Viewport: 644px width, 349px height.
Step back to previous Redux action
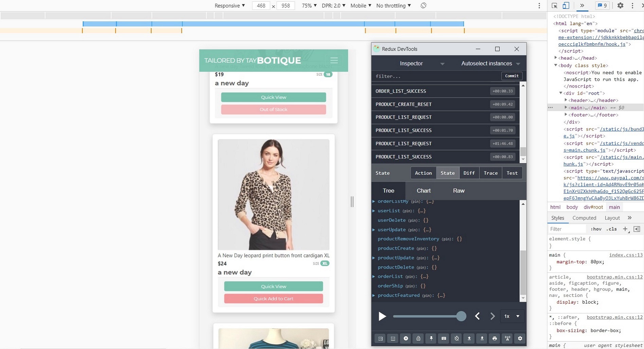477,316
